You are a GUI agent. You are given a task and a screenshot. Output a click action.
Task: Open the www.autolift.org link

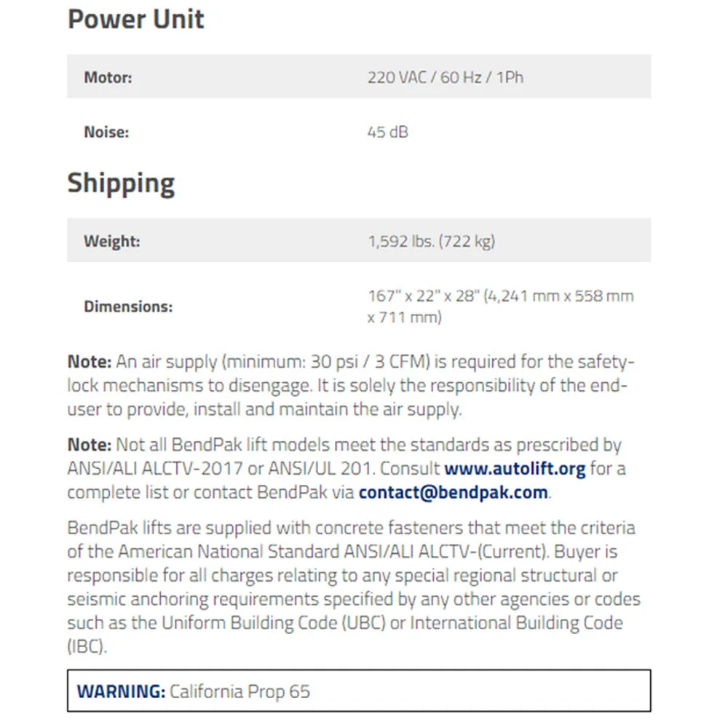coord(515,469)
